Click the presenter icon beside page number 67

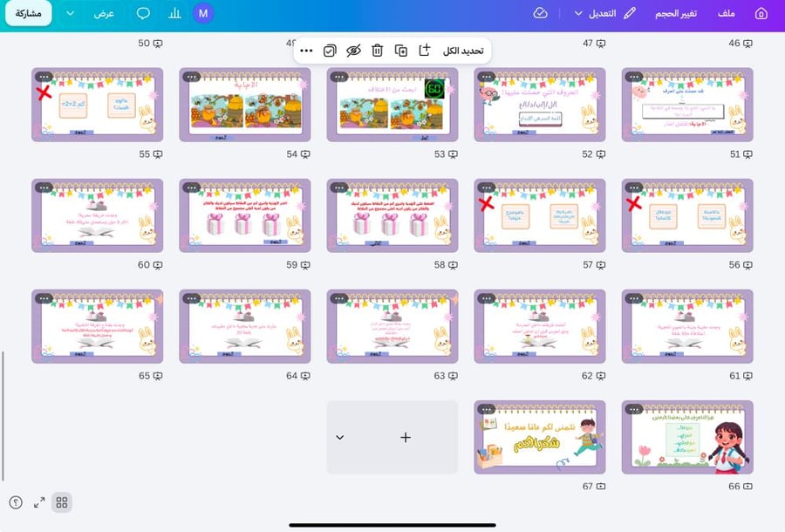(601, 487)
